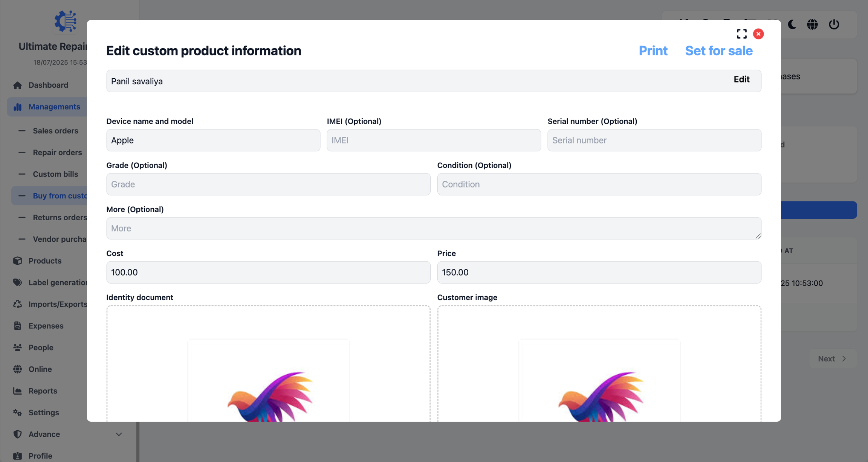Click Set for sale link

(x=718, y=51)
